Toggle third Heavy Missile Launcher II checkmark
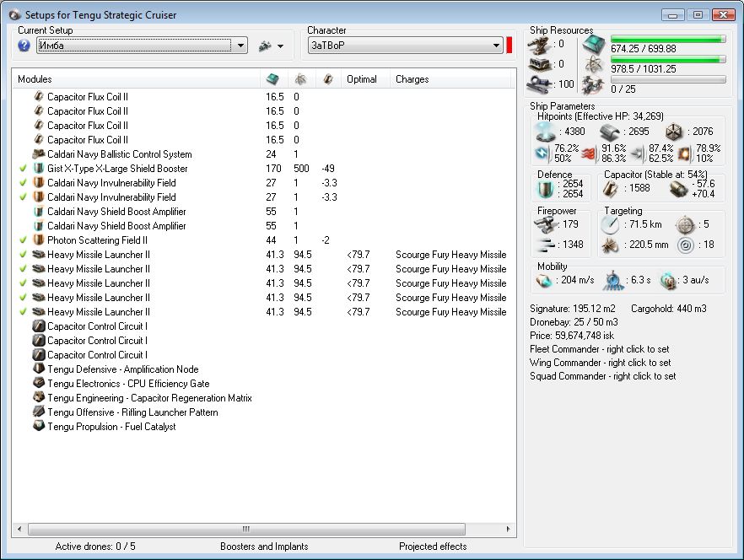 click(23, 283)
